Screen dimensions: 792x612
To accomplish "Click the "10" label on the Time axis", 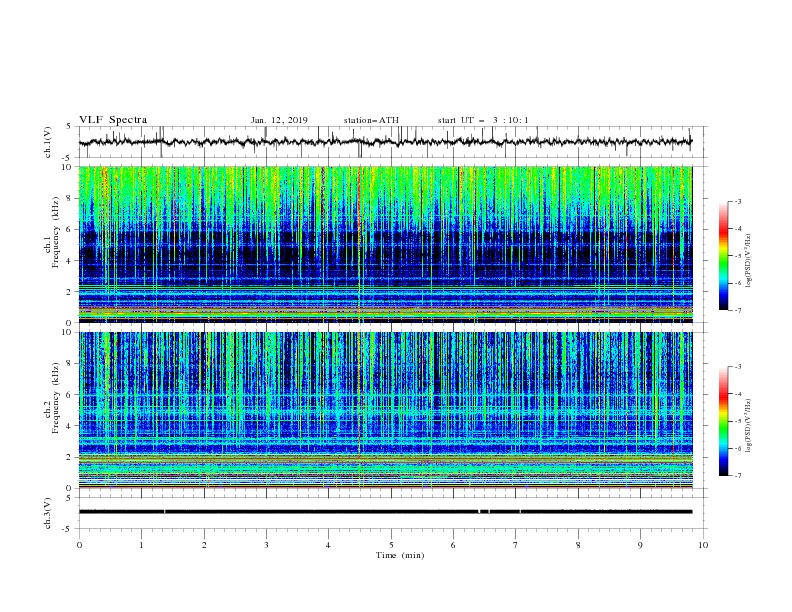I will (703, 545).
